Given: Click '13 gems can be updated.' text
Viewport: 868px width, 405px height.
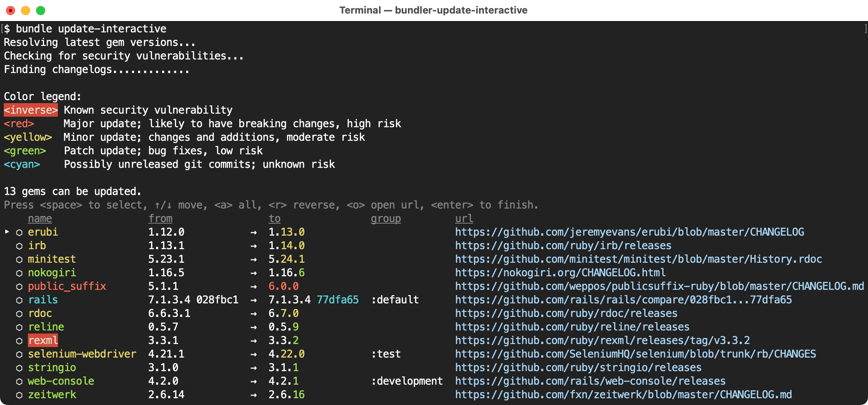Looking at the screenshot, I should tap(73, 191).
